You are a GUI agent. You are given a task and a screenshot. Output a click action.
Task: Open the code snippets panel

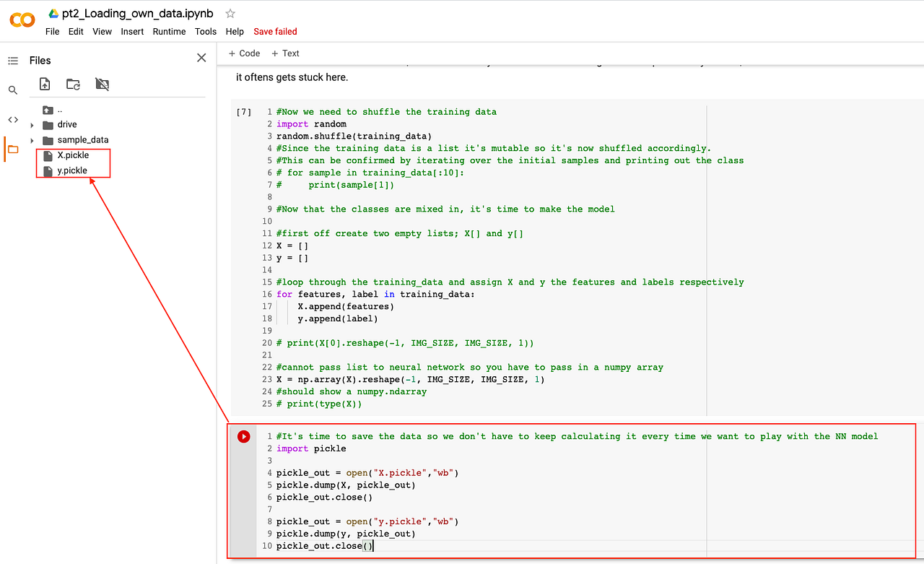tap(13, 118)
